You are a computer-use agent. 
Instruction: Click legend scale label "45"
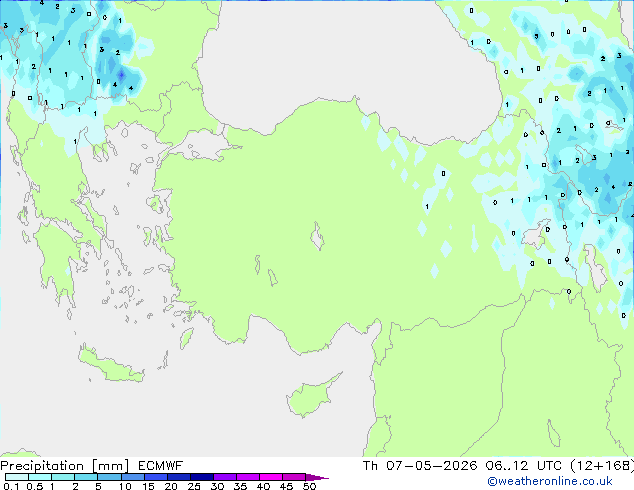coord(286,486)
